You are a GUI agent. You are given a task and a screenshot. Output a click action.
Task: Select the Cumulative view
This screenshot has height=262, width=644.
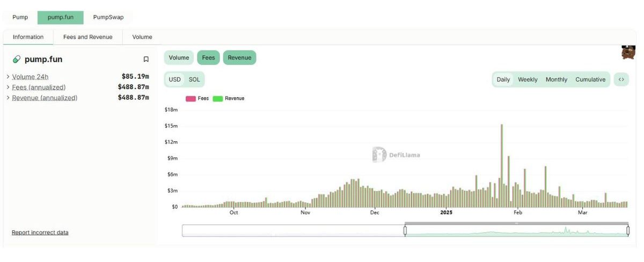pyautogui.click(x=590, y=79)
